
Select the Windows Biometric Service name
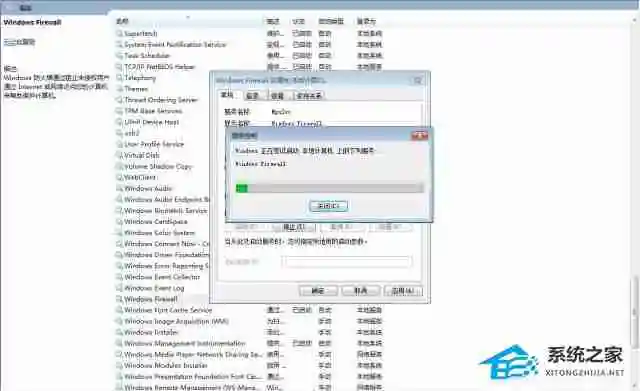tap(166, 211)
